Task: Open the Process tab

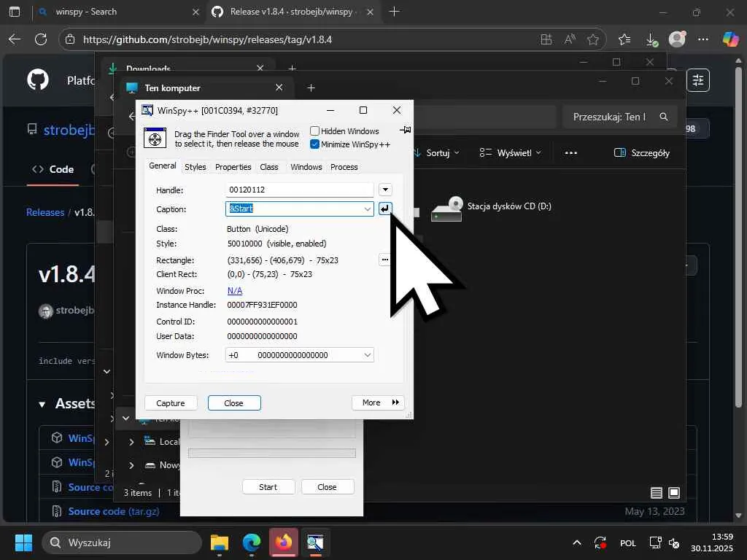Action: pos(344,167)
